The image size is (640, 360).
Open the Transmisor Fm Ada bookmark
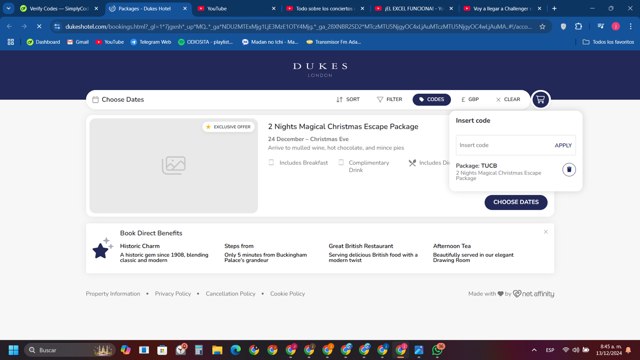coord(334,42)
